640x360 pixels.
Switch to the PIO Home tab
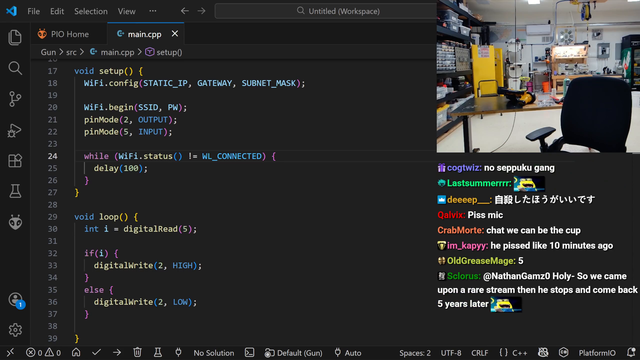[69, 34]
